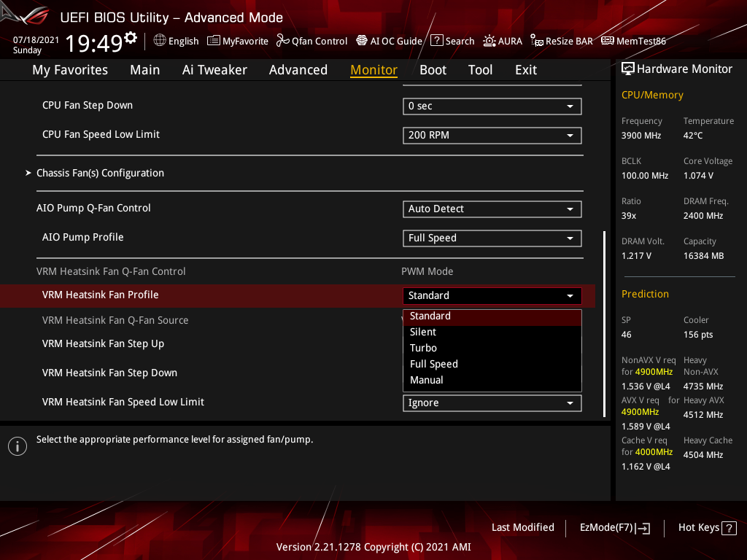Open the BIOS Search function
The image size is (747, 560).
(x=452, y=41)
